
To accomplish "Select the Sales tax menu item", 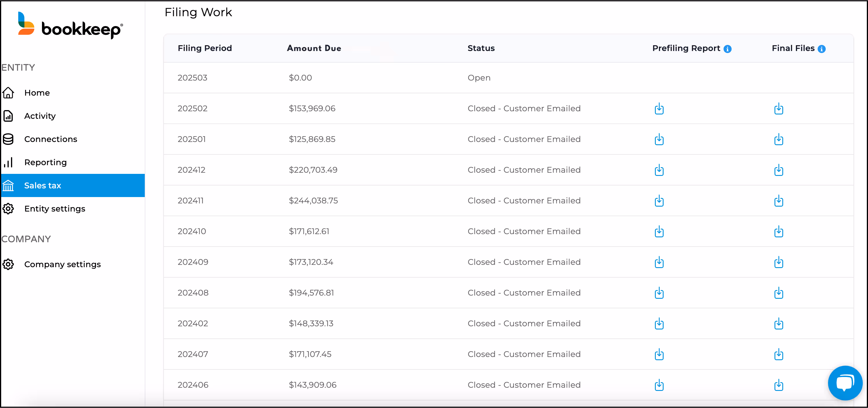I will 43,185.
